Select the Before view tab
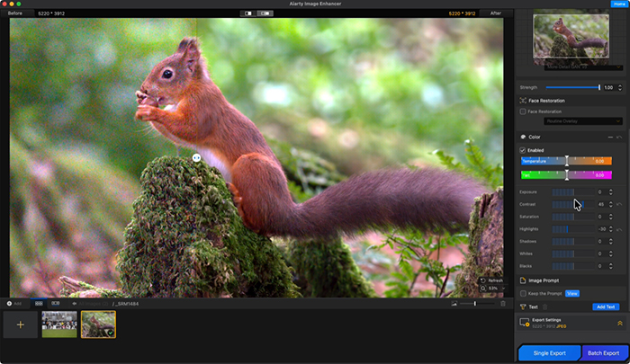This screenshot has height=364, width=630. tap(16, 13)
